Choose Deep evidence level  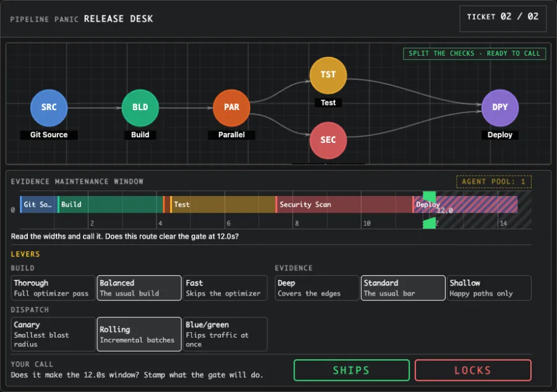pos(317,288)
